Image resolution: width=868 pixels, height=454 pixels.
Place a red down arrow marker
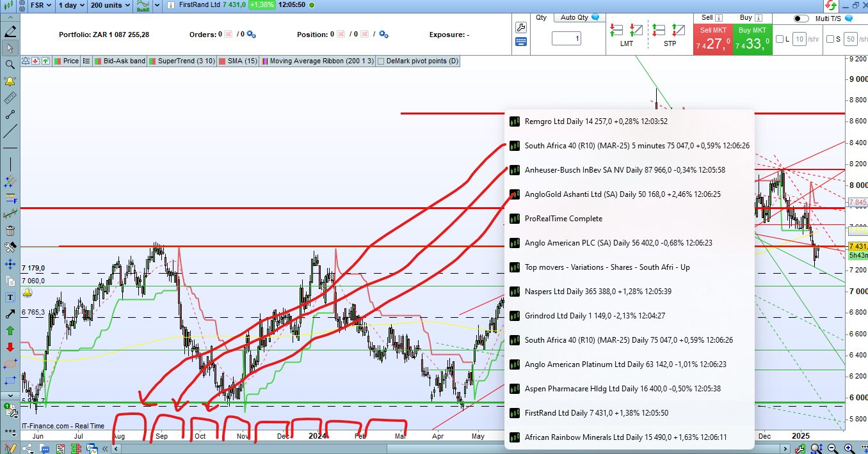10,347
